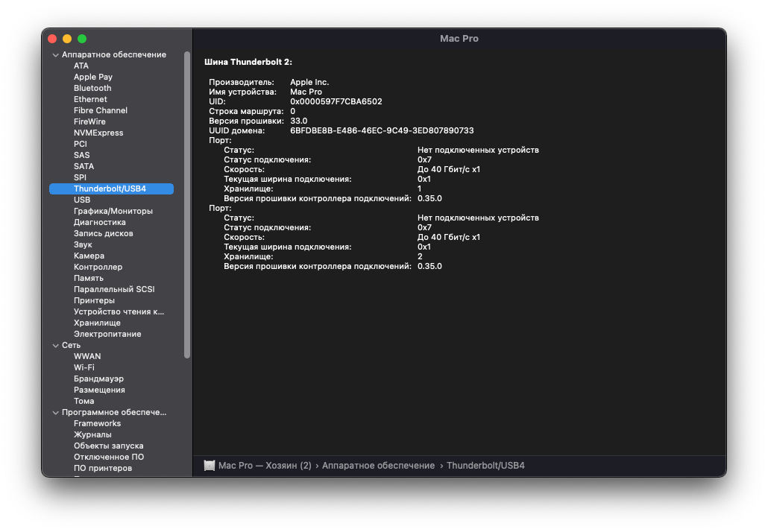768x532 pixels.
Task: Select SAS entry
Action: click(82, 155)
